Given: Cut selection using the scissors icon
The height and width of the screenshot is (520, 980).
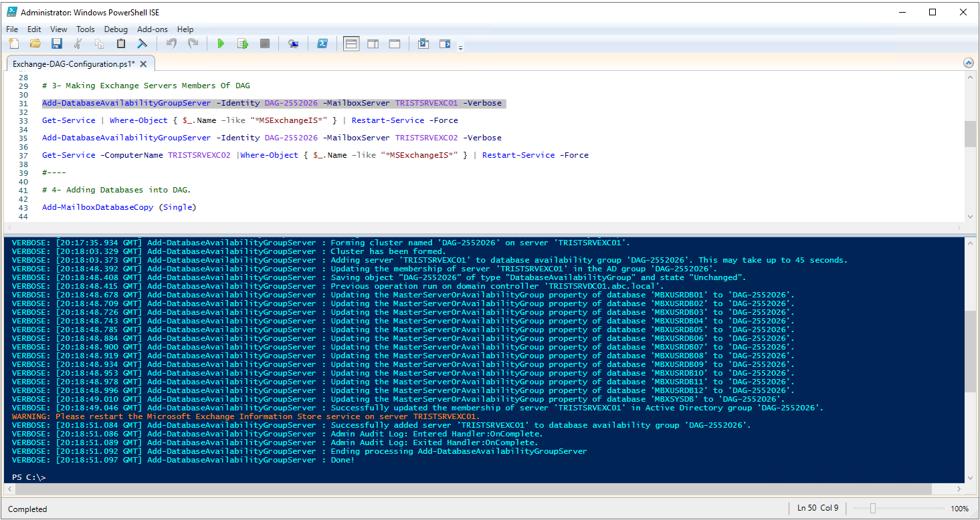Looking at the screenshot, I should pyautogui.click(x=78, y=44).
